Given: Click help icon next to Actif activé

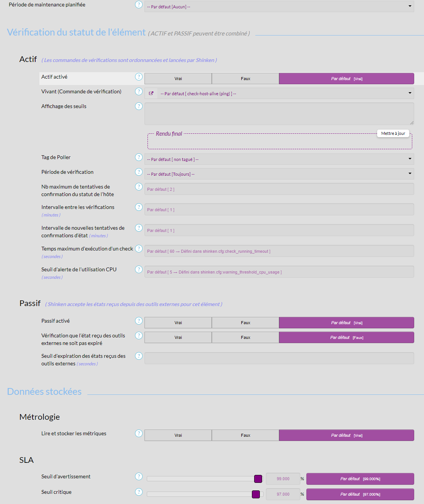Looking at the screenshot, I should [139, 77].
